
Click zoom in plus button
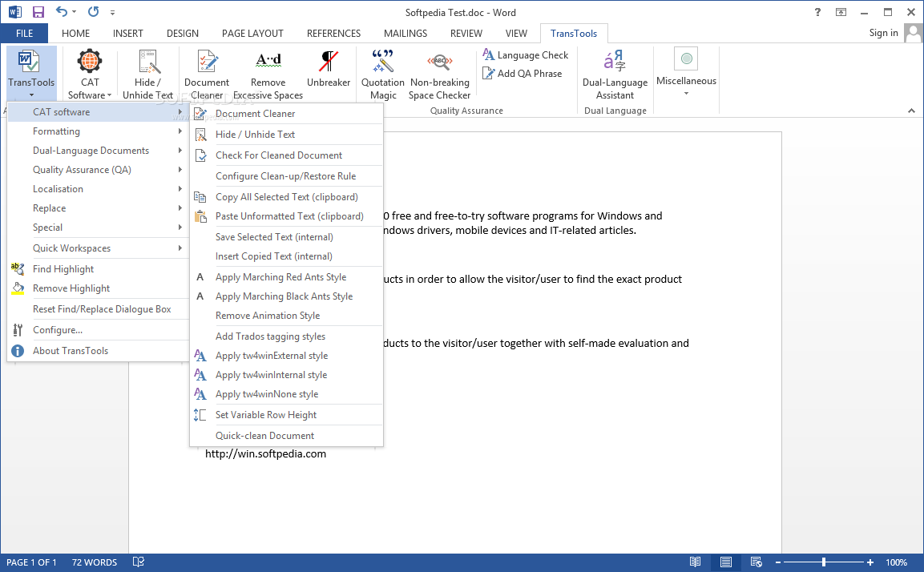tap(870, 562)
